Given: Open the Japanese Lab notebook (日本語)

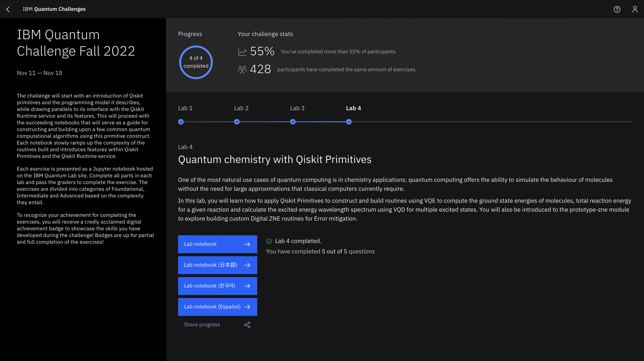Looking at the screenshot, I should pyautogui.click(x=217, y=265).
